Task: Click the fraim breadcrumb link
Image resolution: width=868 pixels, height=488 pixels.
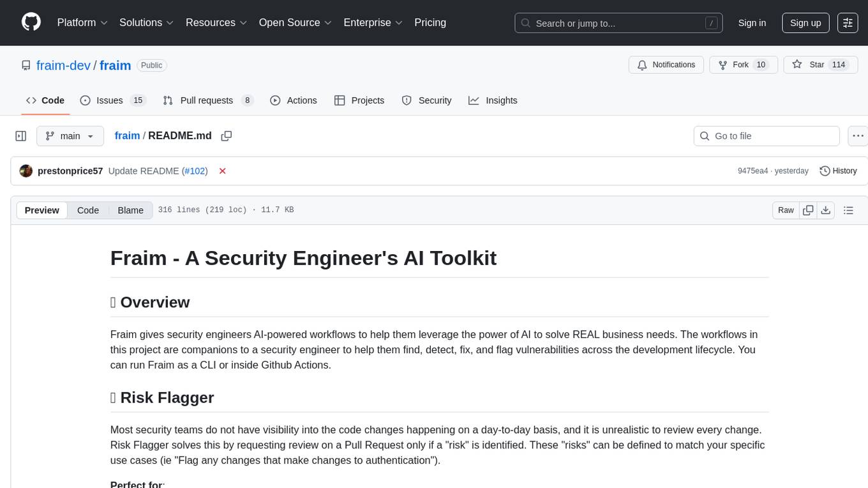Action: pos(127,135)
